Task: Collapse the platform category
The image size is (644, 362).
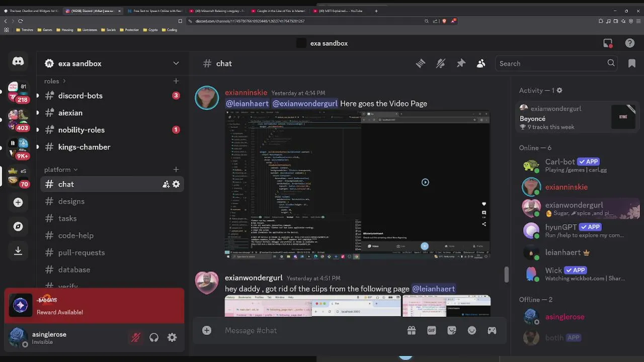Action: pyautogui.click(x=61, y=169)
